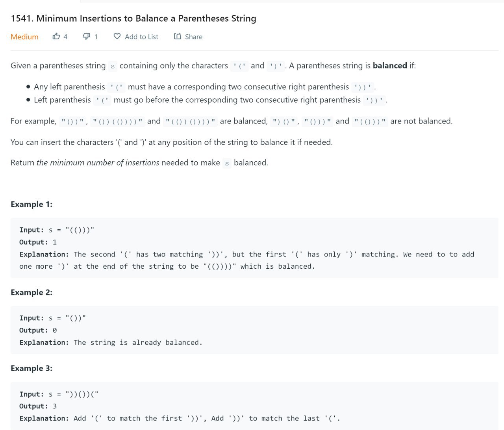Click the Example 3 Output: 3 line
The image size is (504, 430).
tap(38, 406)
